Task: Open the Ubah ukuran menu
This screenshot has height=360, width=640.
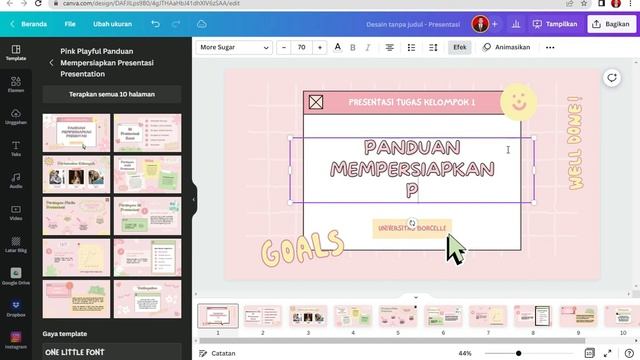Action: click(x=112, y=24)
